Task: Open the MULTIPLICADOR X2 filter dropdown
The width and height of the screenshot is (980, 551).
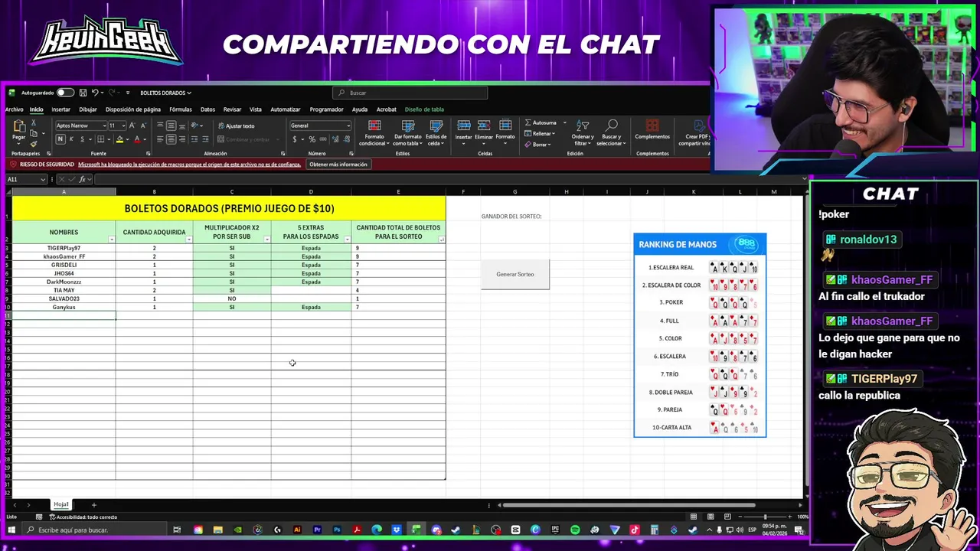Action: [267, 240]
